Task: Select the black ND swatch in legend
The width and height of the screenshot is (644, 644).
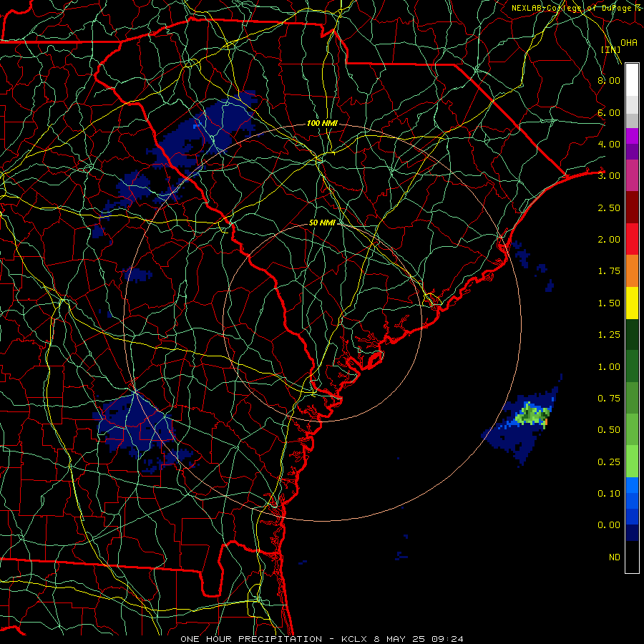Action: (x=632, y=557)
